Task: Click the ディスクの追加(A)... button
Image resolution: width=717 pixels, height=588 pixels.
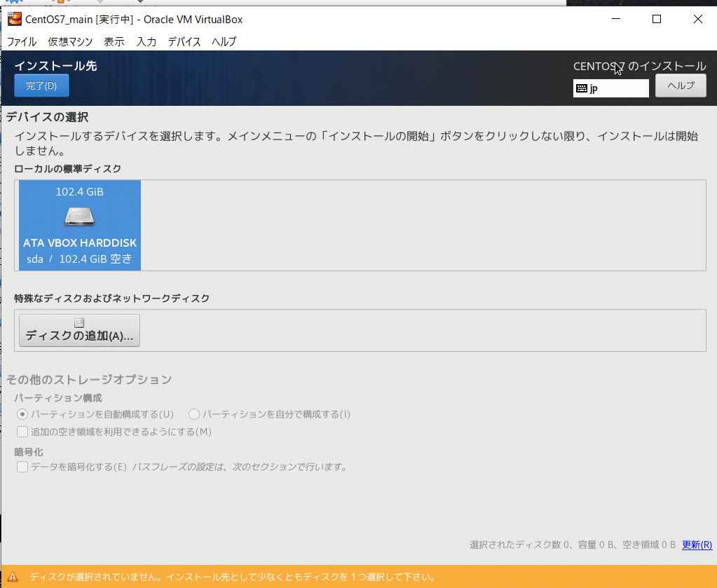Action: [80, 330]
